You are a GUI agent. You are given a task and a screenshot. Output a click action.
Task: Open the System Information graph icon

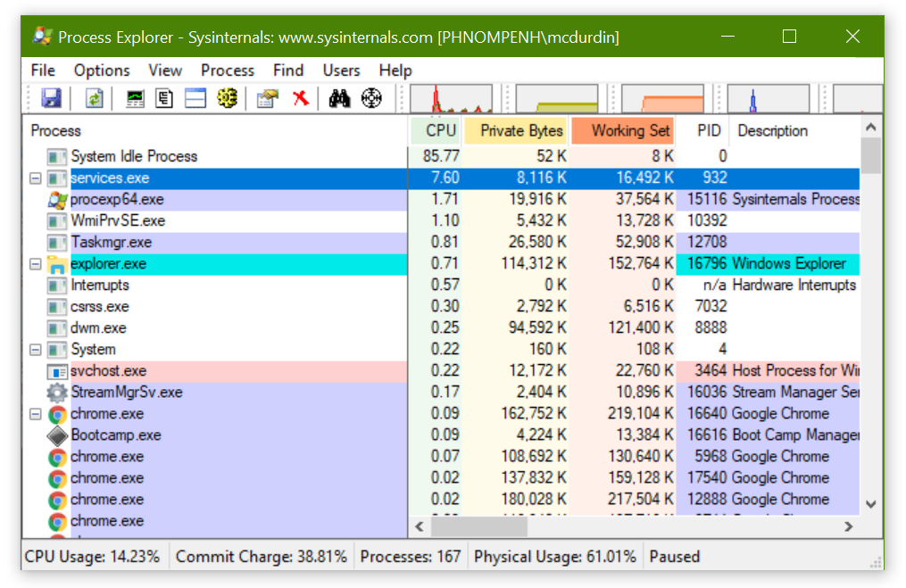135,99
